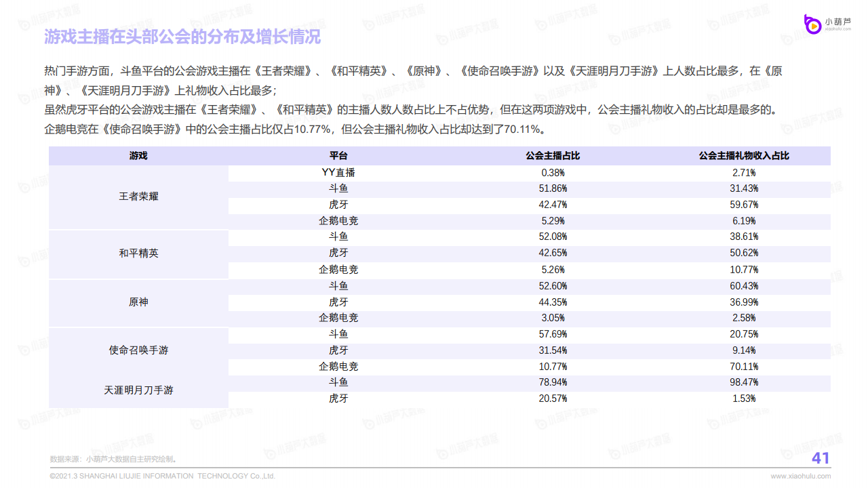868x488 pixels.
Task: Select the 78.94% streamer share cell
Action: click(553, 383)
